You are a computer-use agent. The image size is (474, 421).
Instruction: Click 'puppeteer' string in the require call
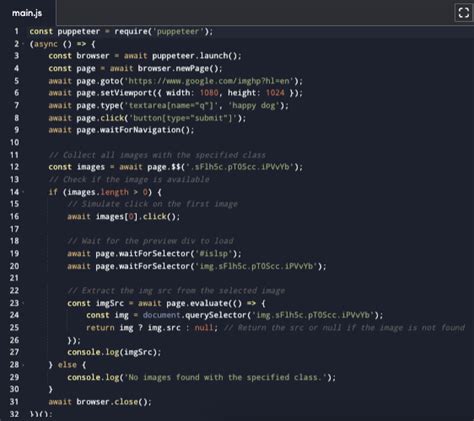pos(178,31)
